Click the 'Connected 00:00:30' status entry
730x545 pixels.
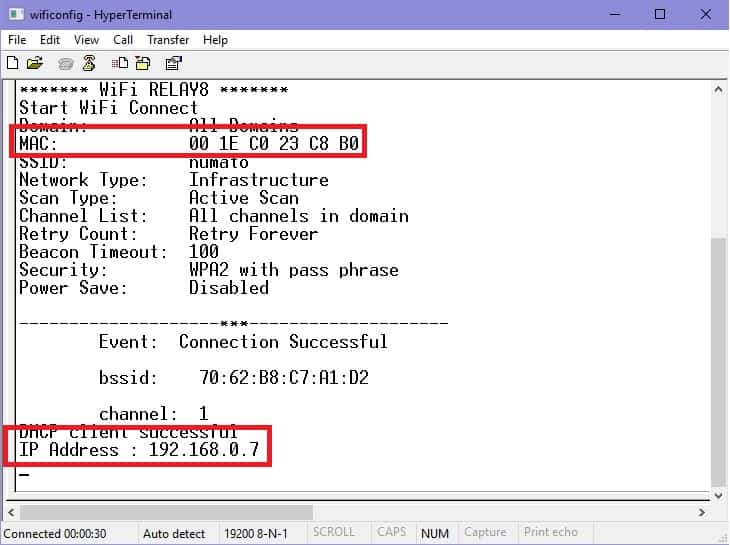(55, 533)
